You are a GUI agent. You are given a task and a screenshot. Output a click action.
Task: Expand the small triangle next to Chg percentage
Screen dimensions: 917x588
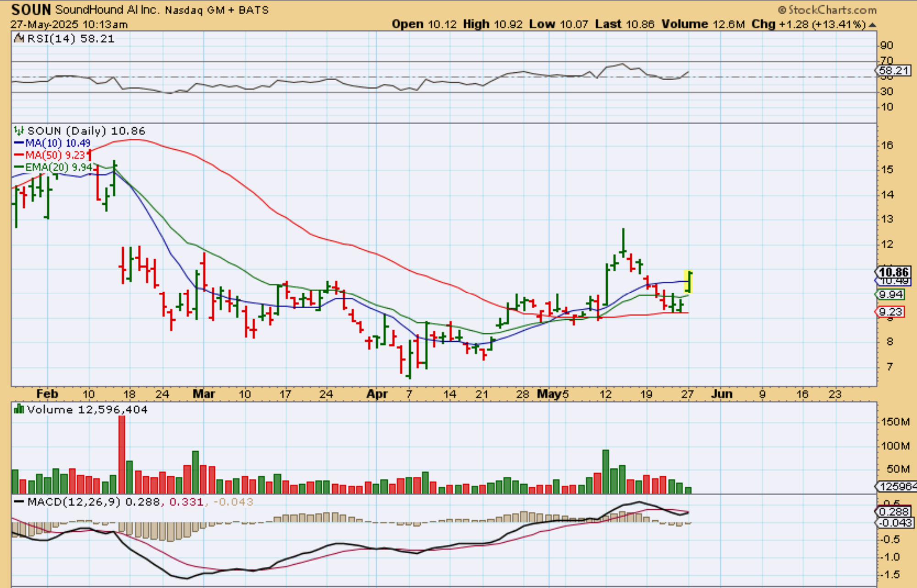(872, 25)
